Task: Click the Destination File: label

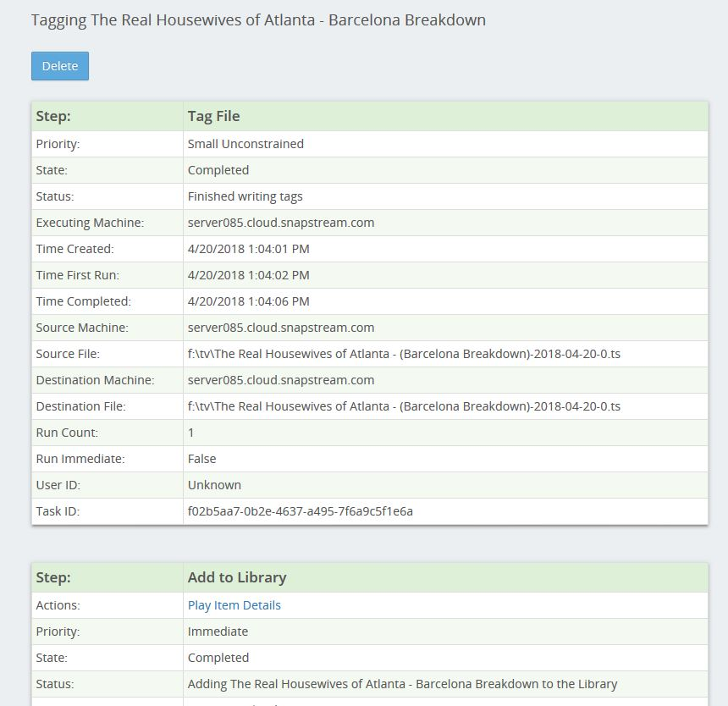Action: coord(80,406)
